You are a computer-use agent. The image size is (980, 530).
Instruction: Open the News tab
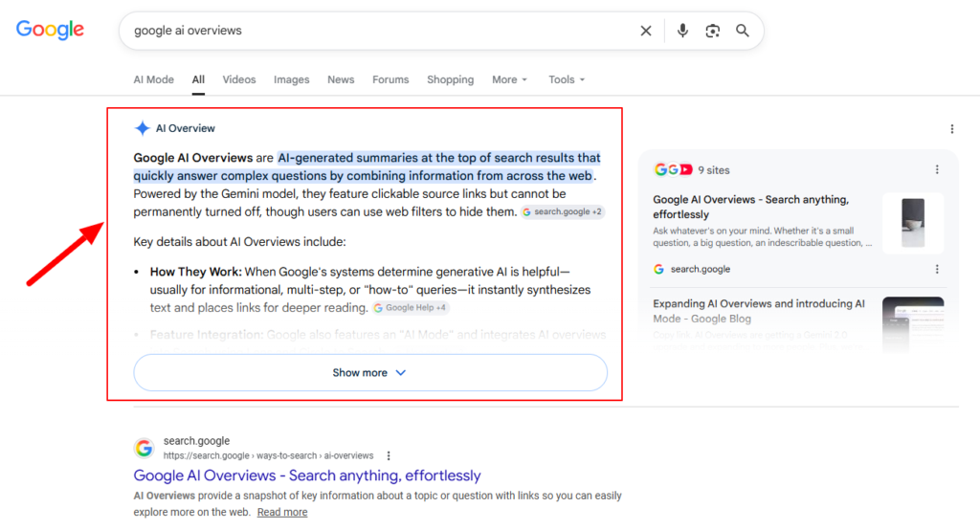(341, 79)
